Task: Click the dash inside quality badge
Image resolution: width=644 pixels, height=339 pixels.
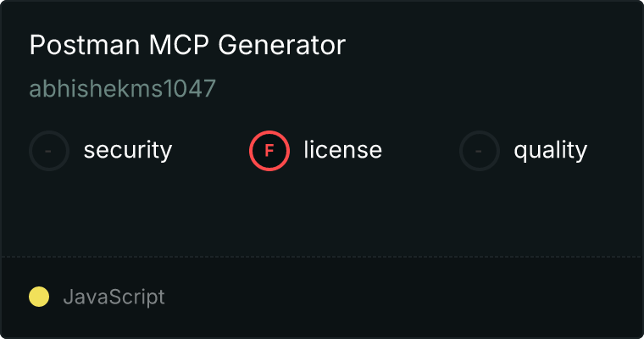Action: pos(479,151)
